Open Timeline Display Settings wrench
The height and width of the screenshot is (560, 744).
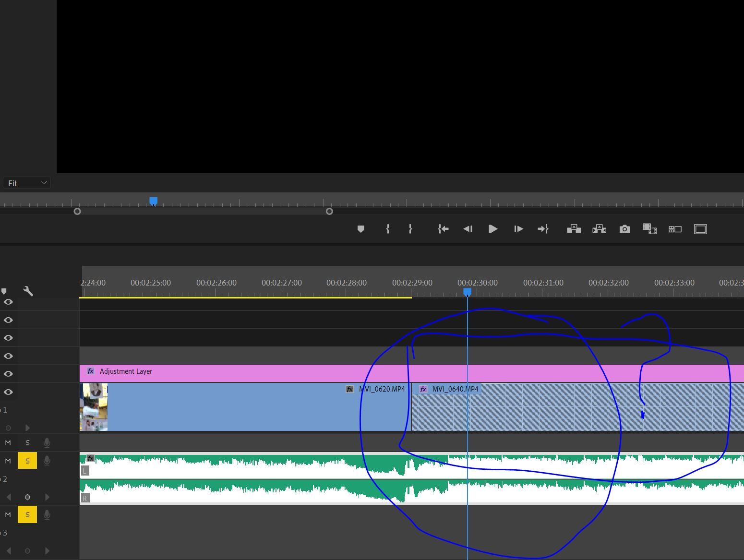(x=28, y=291)
